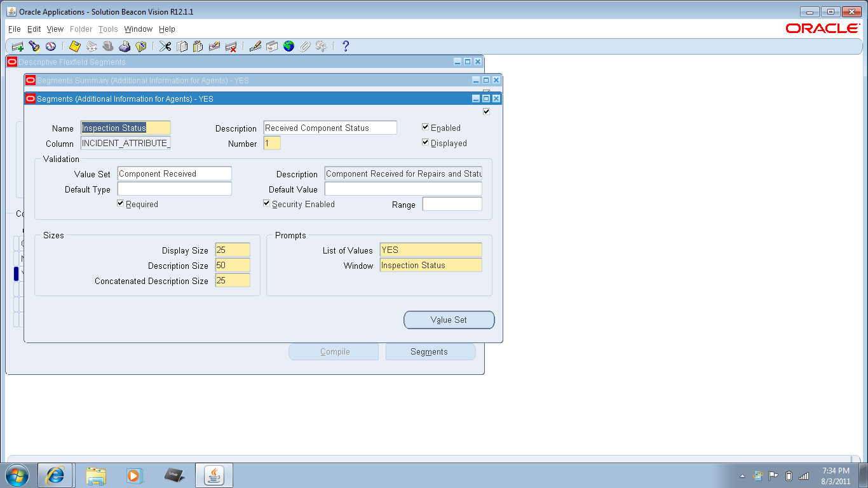Image resolution: width=868 pixels, height=488 pixels.
Task: Toggle the Displayed checkbox
Action: click(426, 142)
